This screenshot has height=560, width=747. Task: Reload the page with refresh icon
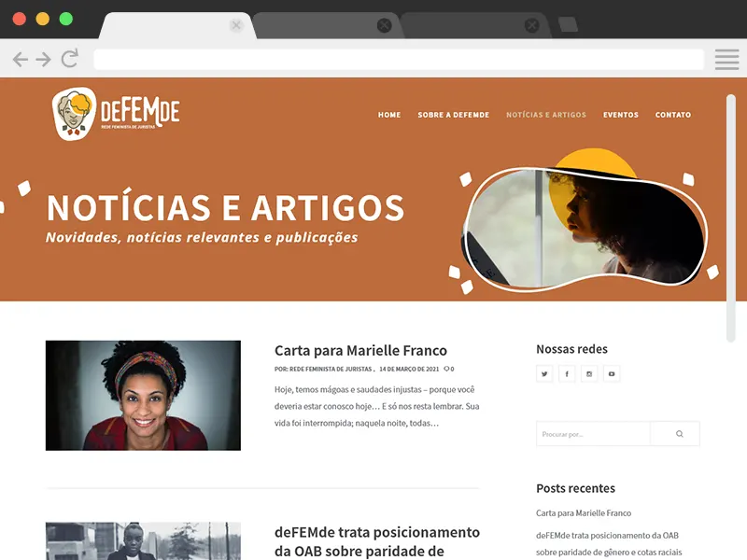tap(69, 59)
